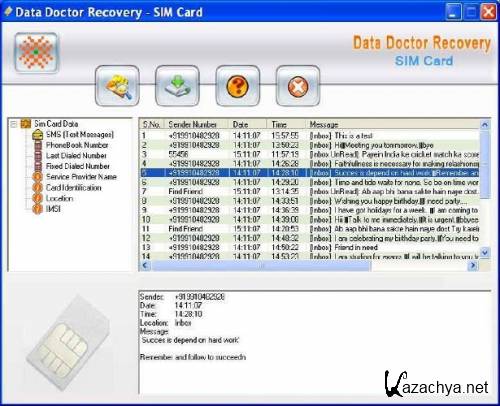Collapse the Sim Card Data tree node
This screenshot has width=500, height=406.
[13, 124]
